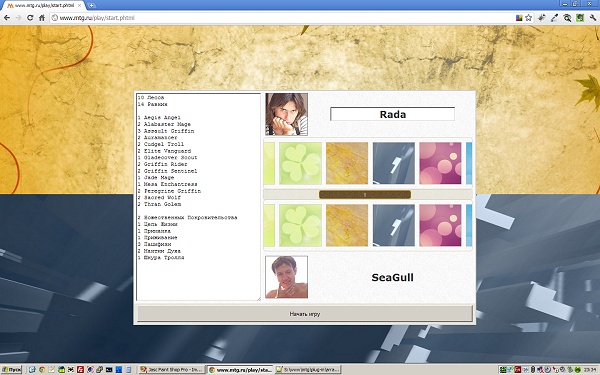Click the eyedropper extension icon
600x375 pixels.
pos(554,18)
